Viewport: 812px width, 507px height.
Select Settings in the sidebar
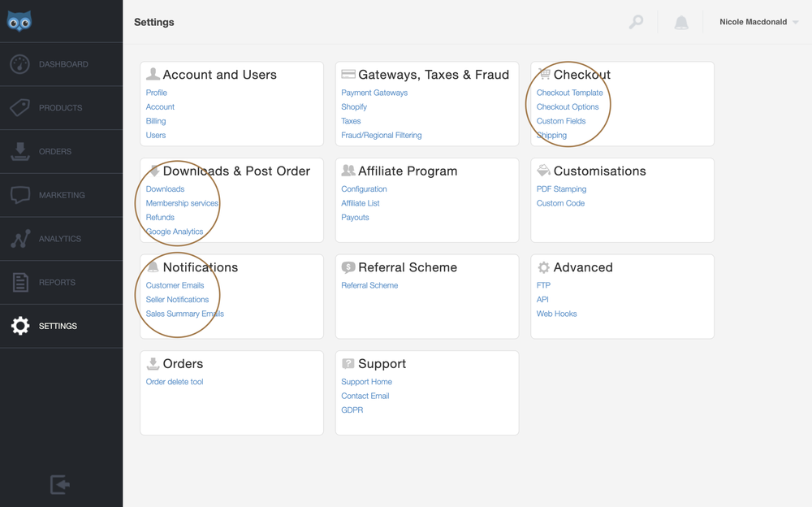click(x=57, y=326)
